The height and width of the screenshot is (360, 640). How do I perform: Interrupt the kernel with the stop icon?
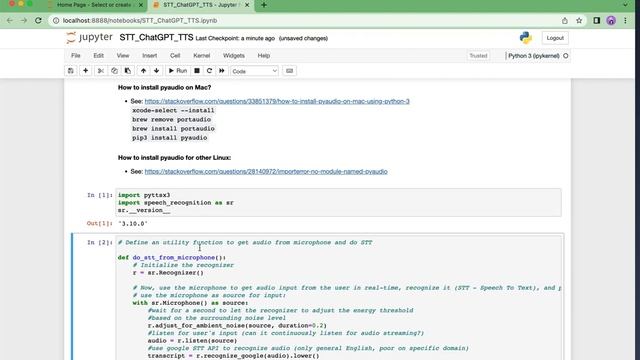click(x=197, y=71)
